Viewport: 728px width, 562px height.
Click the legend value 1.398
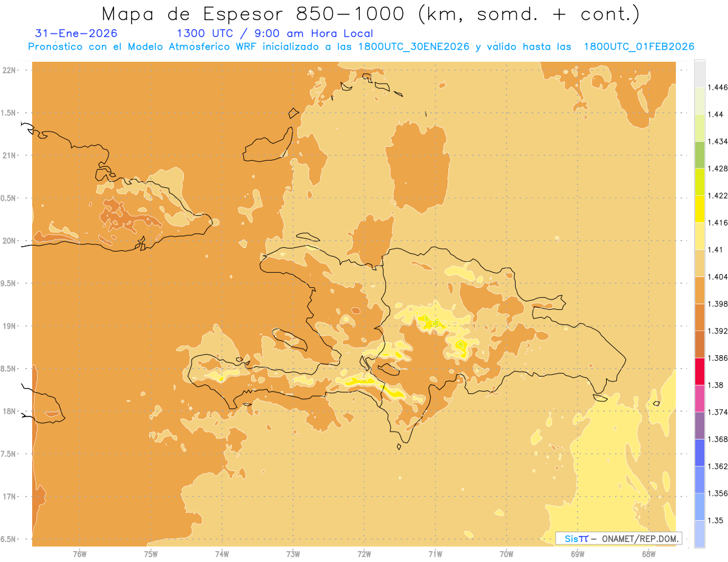pos(718,304)
